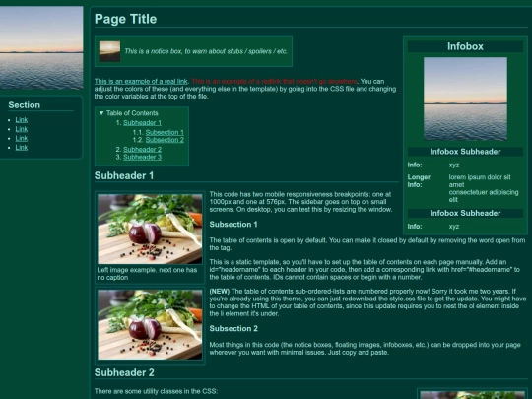Click the second Infobox Subheader row

pyautogui.click(x=465, y=213)
